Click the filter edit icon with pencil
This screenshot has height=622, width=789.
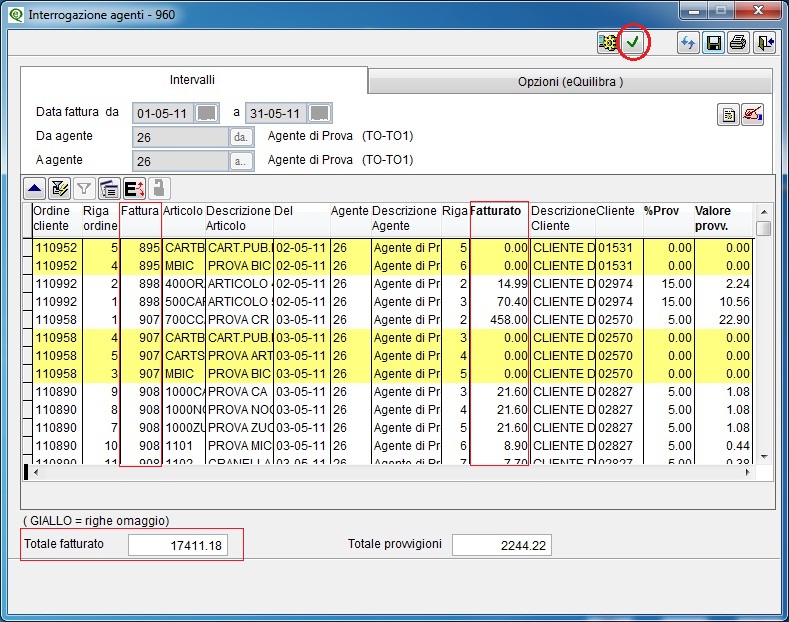(59, 189)
